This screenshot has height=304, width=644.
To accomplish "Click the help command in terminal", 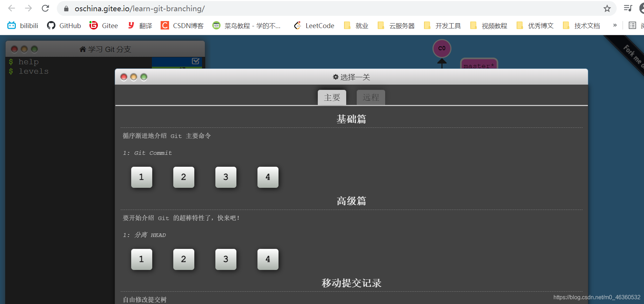I will [29, 62].
